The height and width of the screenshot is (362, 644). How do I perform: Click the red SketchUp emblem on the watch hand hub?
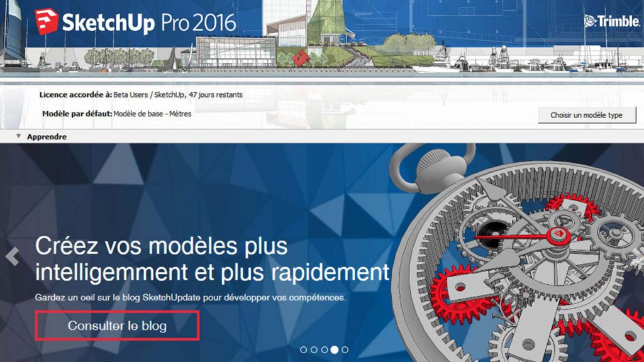coord(558,234)
